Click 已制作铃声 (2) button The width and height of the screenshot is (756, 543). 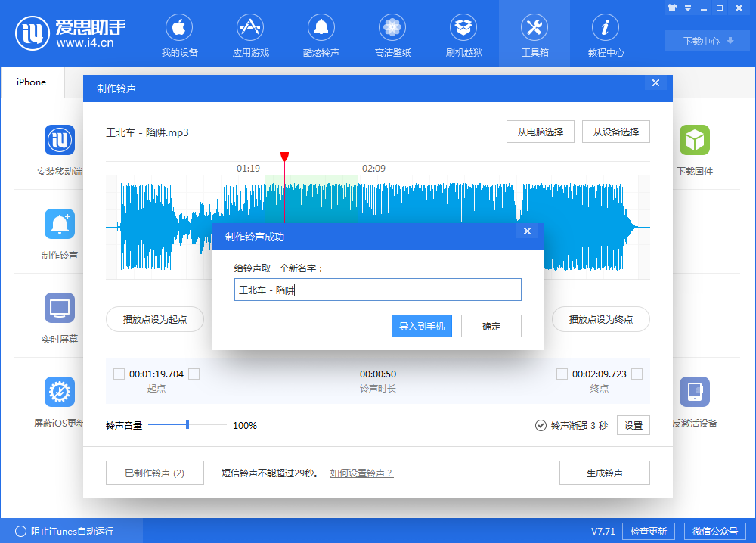point(155,473)
